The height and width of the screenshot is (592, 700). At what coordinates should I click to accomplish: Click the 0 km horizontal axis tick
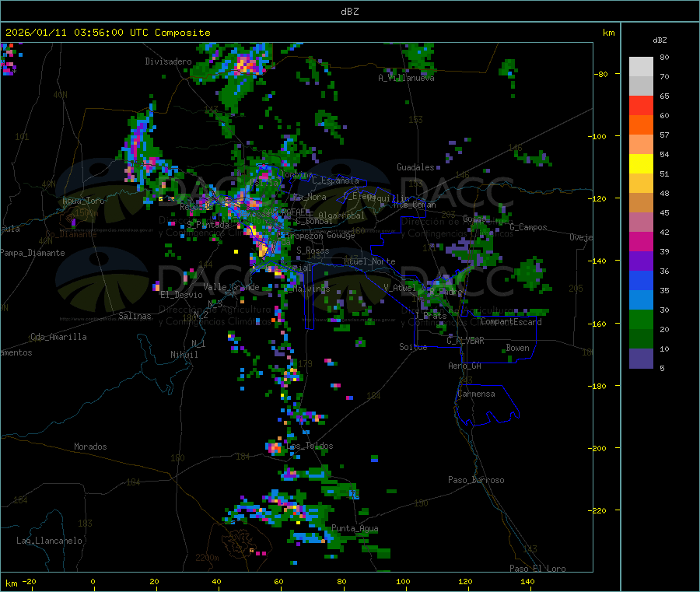pos(93,581)
